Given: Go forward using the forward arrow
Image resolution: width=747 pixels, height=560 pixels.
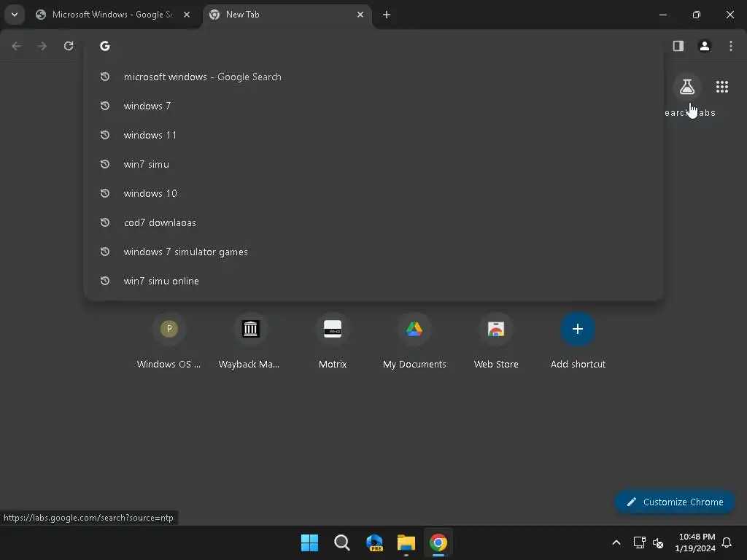Looking at the screenshot, I should coord(42,46).
